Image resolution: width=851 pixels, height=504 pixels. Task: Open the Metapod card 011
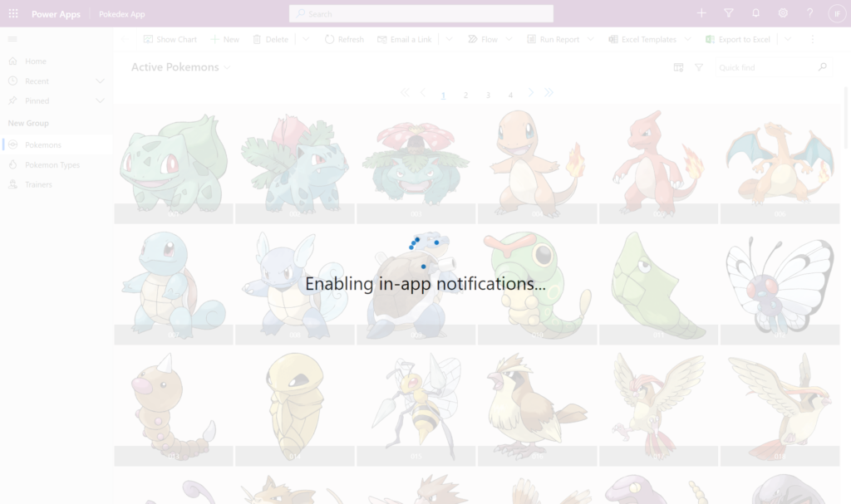658,286
